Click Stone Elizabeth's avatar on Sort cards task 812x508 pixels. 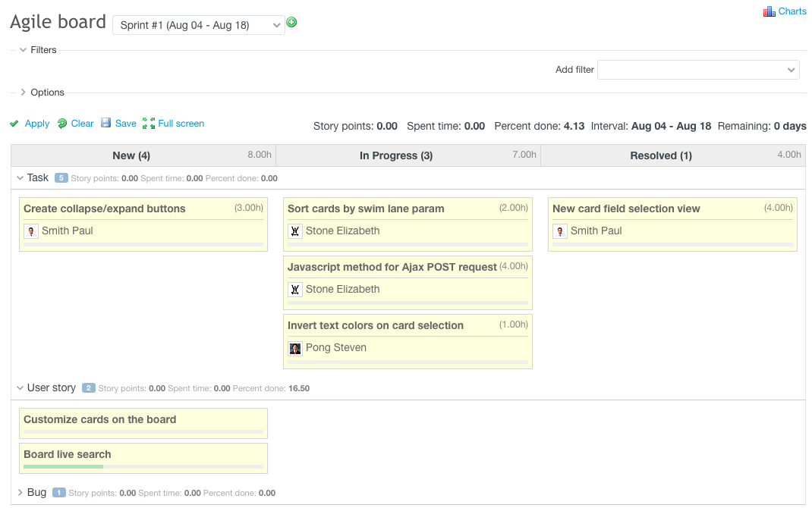[x=295, y=231]
